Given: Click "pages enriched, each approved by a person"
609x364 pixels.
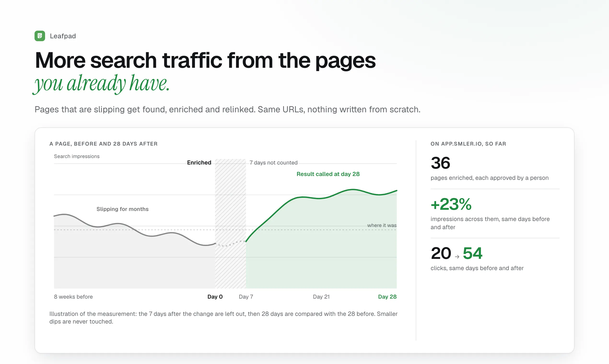Looking at the screenshot, I should coord(490,178).
